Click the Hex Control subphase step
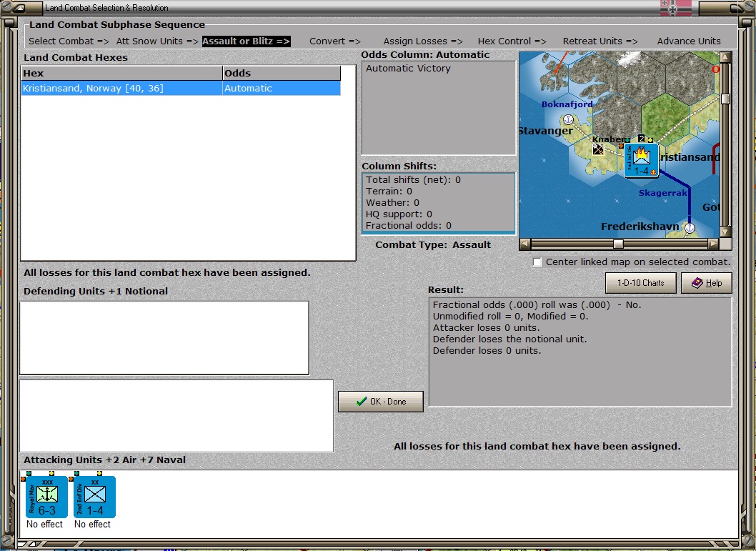Screen dimensions: 756x551 [512, 41]
